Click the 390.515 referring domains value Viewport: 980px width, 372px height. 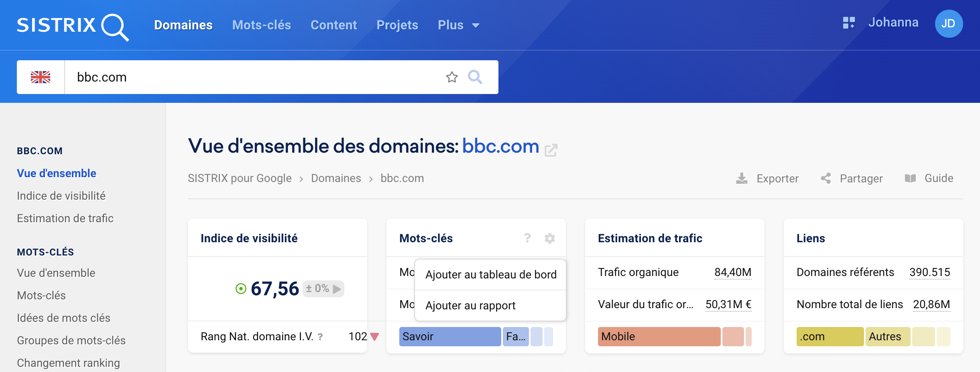pos(930,272)
